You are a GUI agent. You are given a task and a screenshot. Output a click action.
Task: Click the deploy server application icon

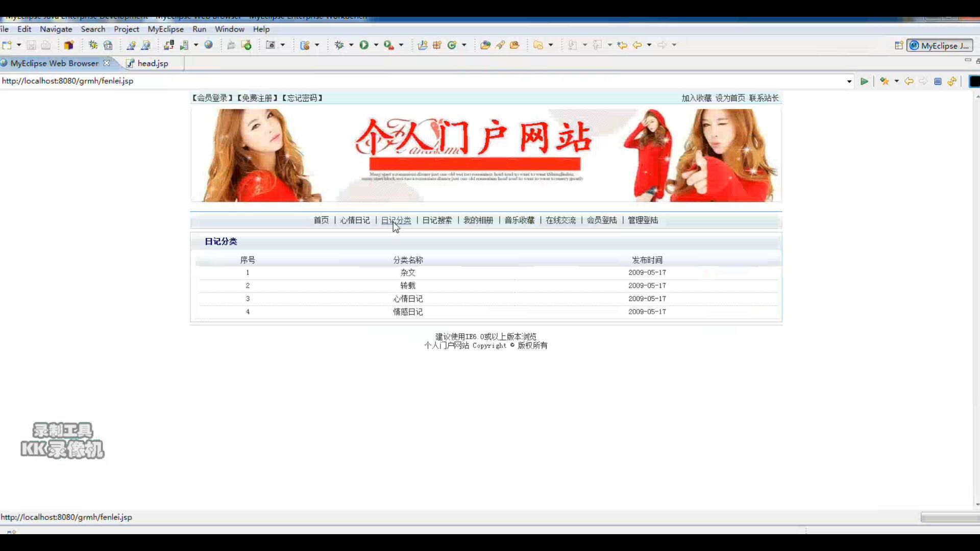(x=169, y=45)
